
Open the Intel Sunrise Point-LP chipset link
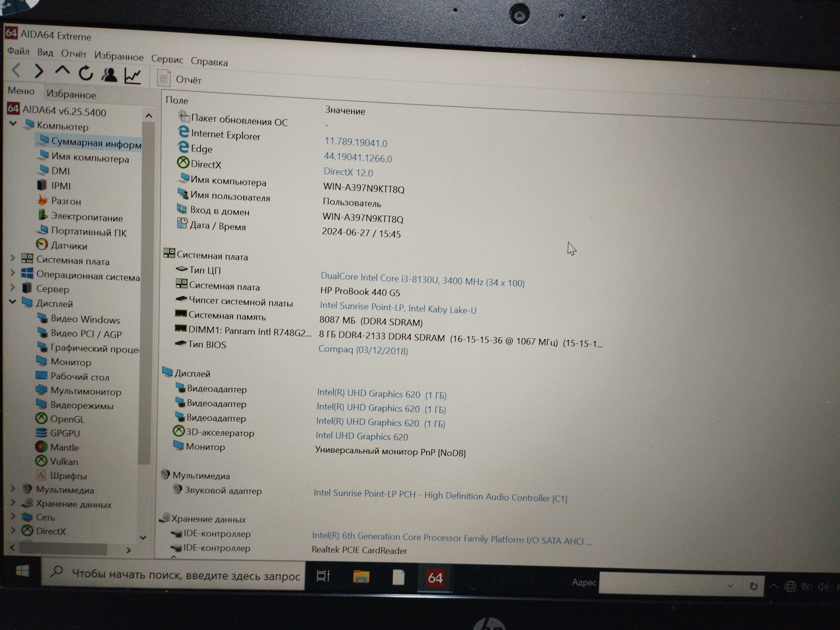click(398, 307)
